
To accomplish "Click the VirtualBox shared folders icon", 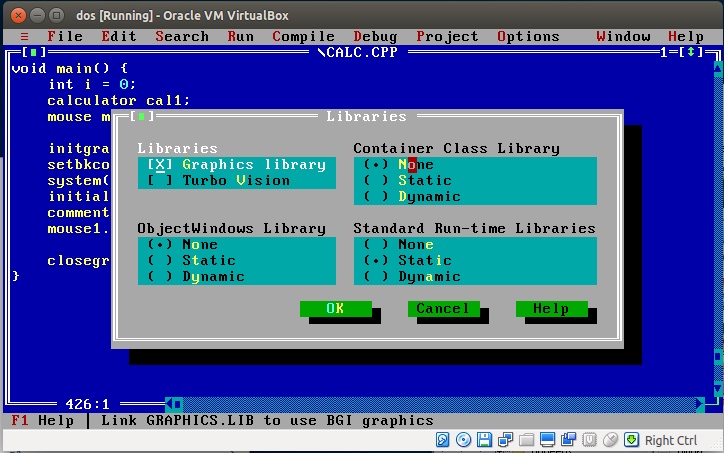I will [x=526, y=439].
